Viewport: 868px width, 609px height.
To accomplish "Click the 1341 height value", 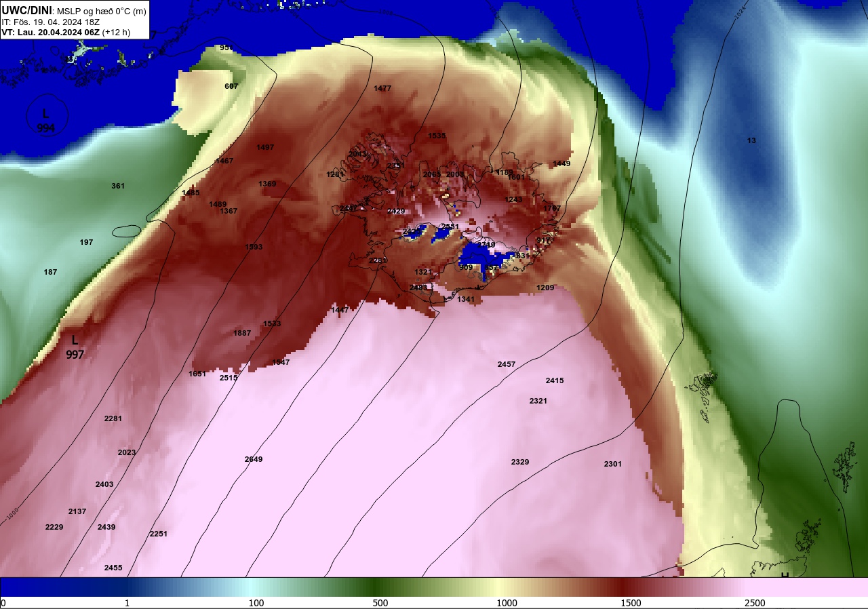I will 466,299.
